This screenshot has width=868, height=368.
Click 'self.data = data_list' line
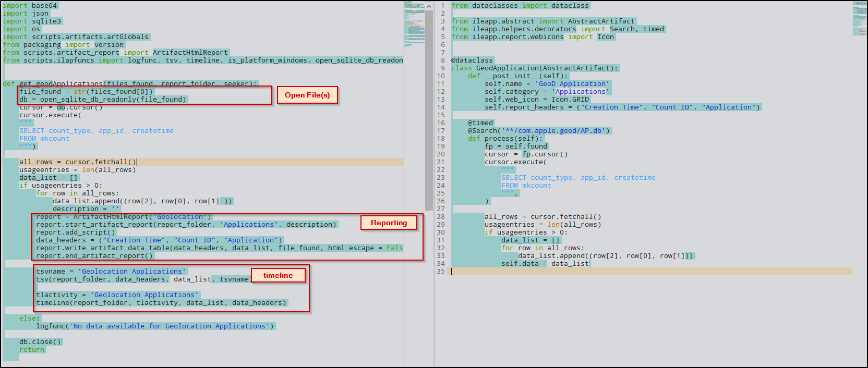click(545, 264)
